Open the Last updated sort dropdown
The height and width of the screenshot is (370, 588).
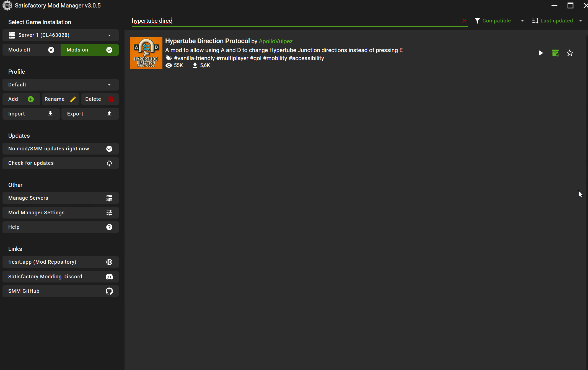pos(556,20)
